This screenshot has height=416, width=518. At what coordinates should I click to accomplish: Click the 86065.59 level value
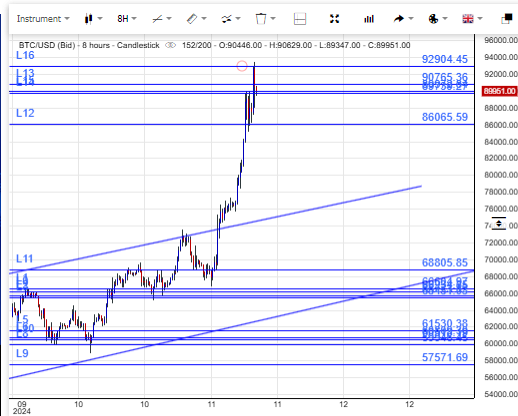click(x=445, y=117)
